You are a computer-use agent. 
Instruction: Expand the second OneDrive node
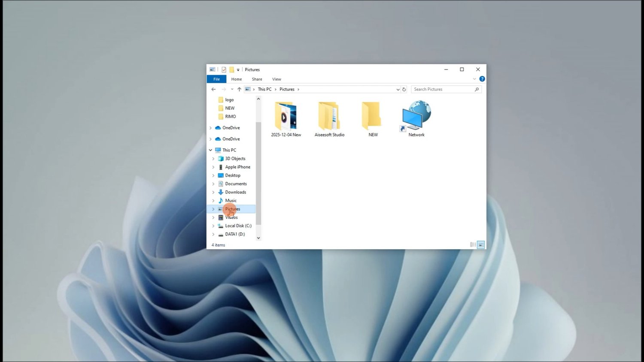coord(210,139)
